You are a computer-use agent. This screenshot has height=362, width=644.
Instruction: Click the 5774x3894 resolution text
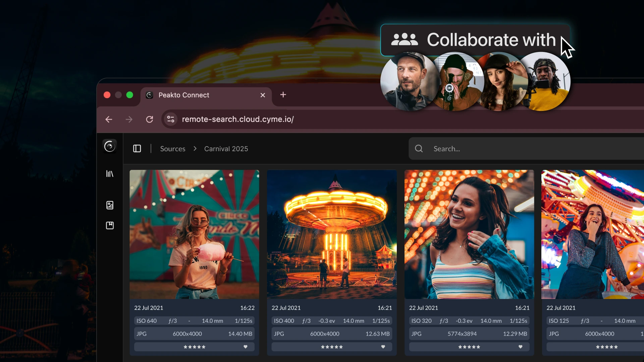pos(462,334)
